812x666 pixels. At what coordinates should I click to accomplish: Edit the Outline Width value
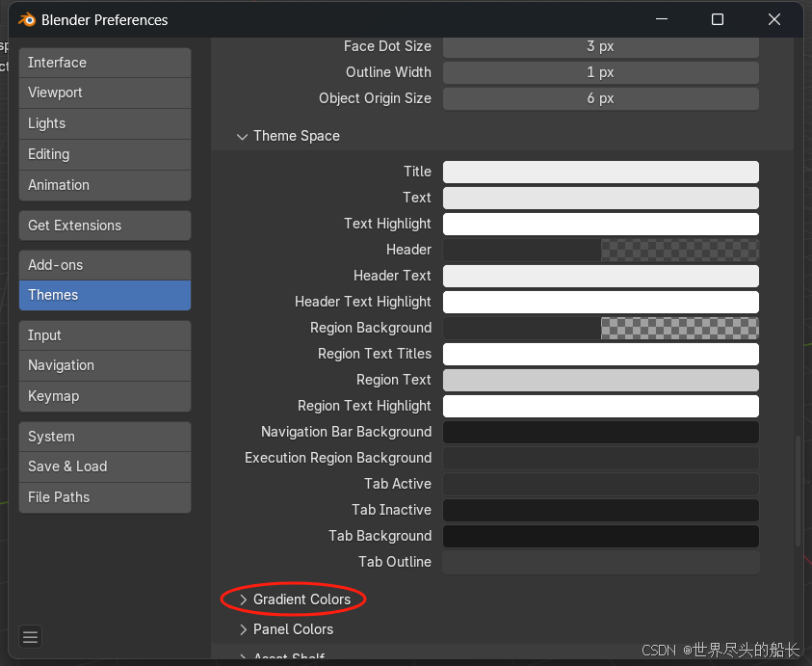coord(601,72)
